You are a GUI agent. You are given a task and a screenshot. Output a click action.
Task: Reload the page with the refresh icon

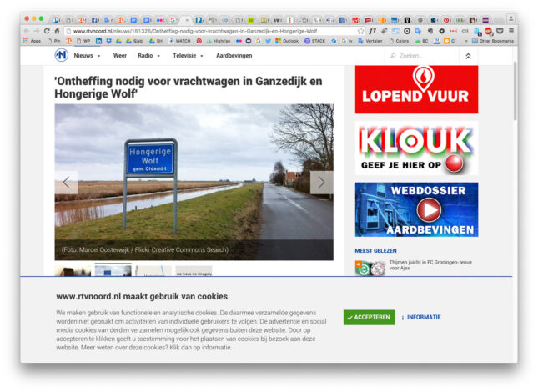[x=47, y=31]
